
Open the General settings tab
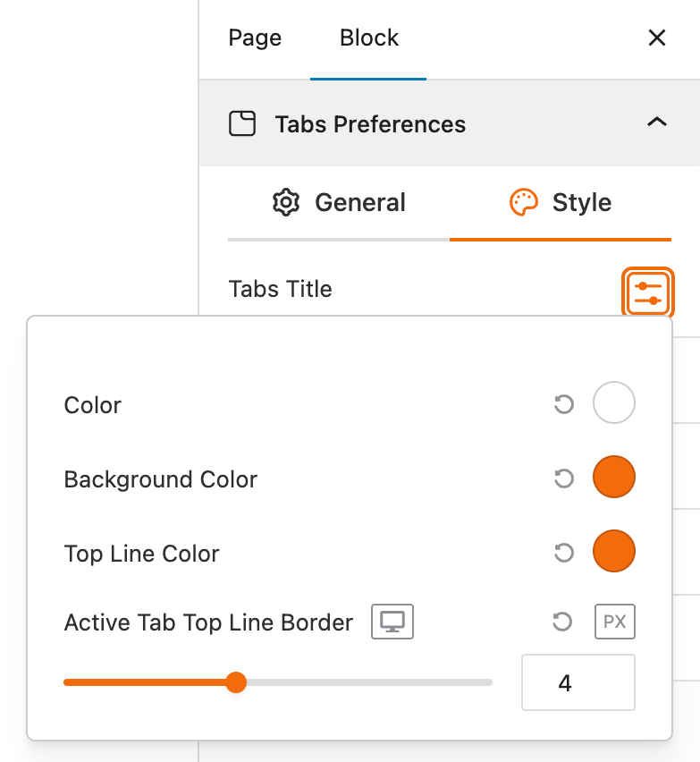pos(339,203)
